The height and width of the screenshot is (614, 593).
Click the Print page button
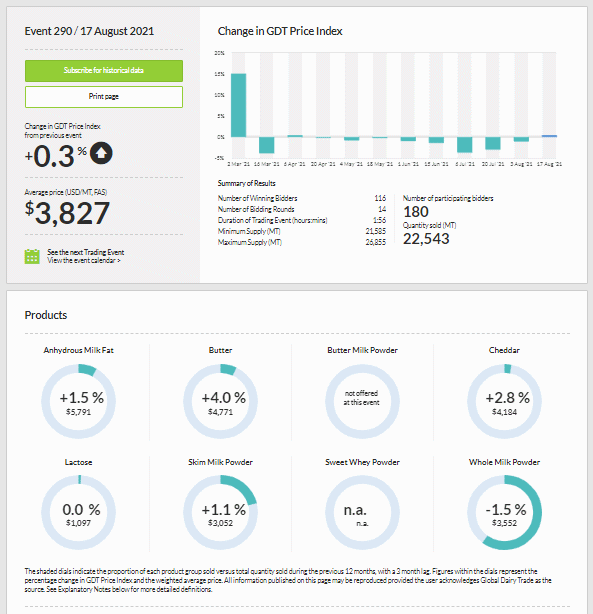(104, 97)
